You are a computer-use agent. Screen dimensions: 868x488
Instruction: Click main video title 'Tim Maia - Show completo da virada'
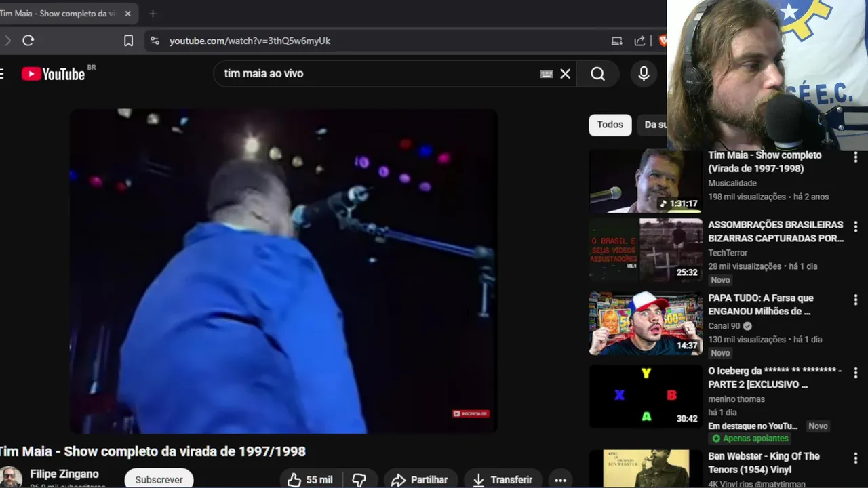153,451
